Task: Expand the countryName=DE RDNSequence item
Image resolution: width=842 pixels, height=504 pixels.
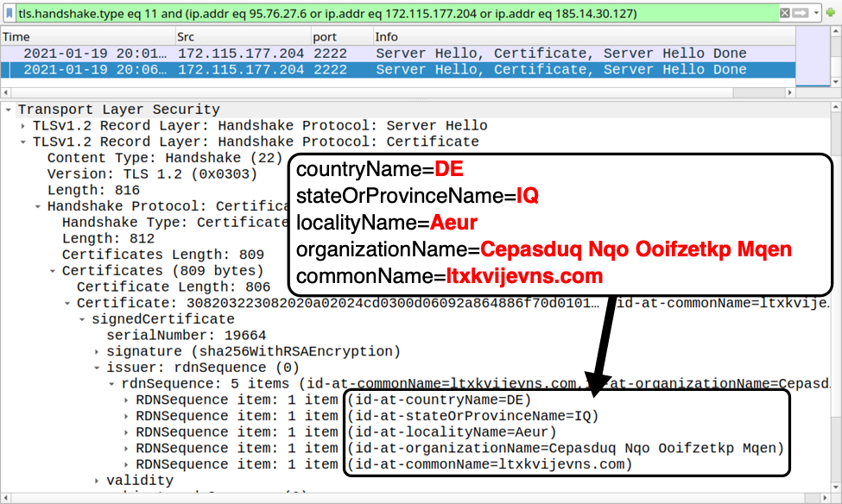Action: 126,400
